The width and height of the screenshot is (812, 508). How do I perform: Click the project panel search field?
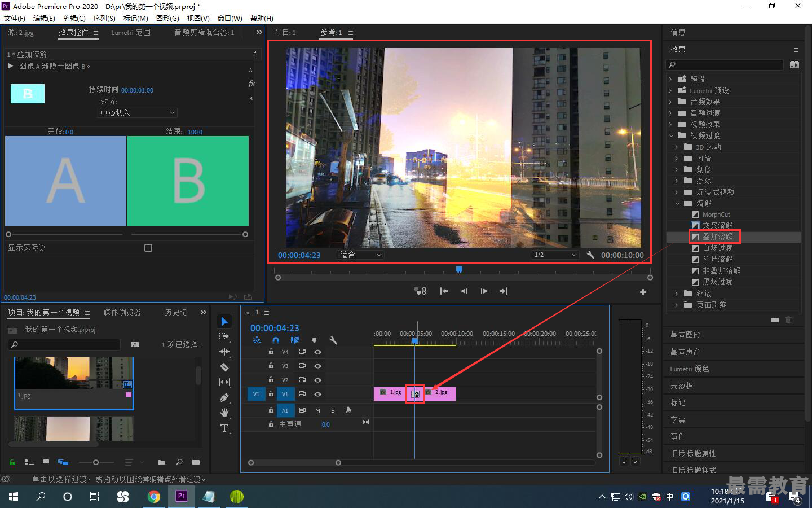click(64, 344)
